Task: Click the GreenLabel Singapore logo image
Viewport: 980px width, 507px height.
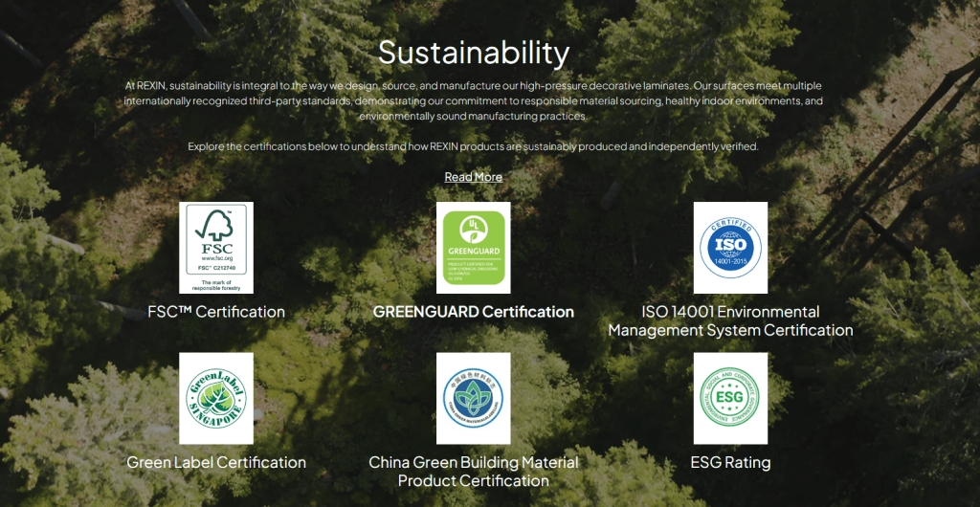Action: pos(216,398)
